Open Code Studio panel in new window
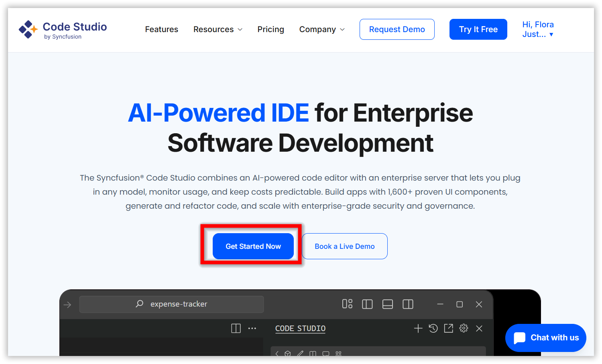 pyautogui.click(x=448, y=328)
